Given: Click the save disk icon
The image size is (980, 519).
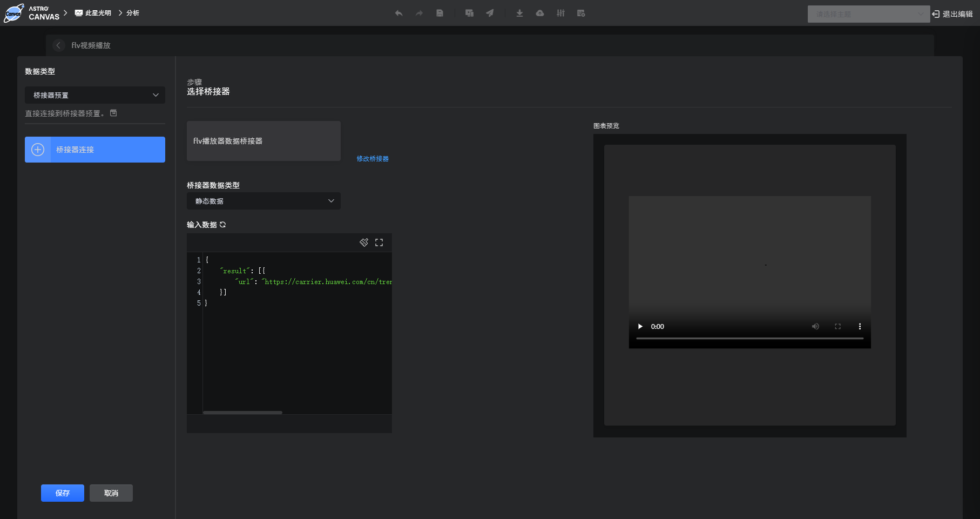Looking at the screenshot, I should coord(440,14).
